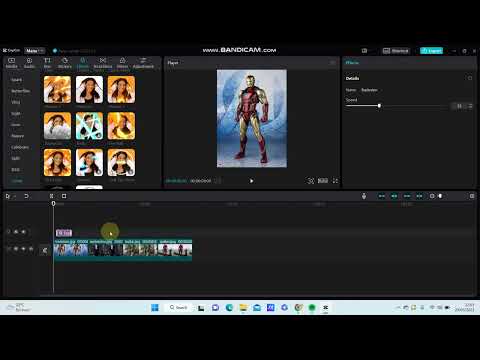Click the microphone record voiceover icon
Viewport: 480px width, 360px height.
[364, 196]
